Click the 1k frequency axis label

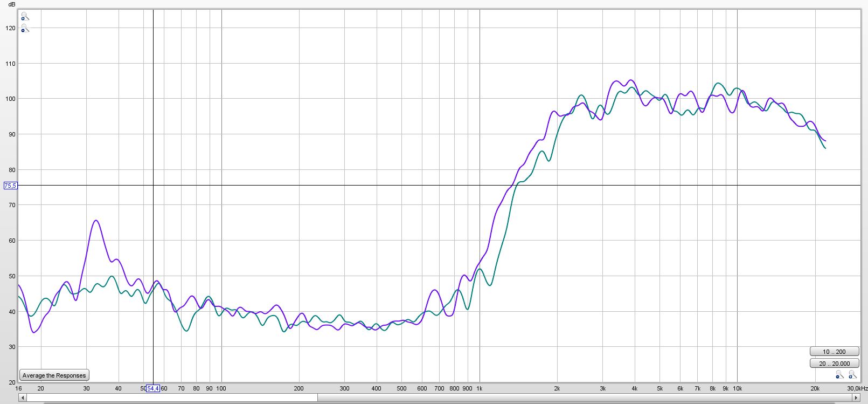pyautogui.click(x=480, y=388)
